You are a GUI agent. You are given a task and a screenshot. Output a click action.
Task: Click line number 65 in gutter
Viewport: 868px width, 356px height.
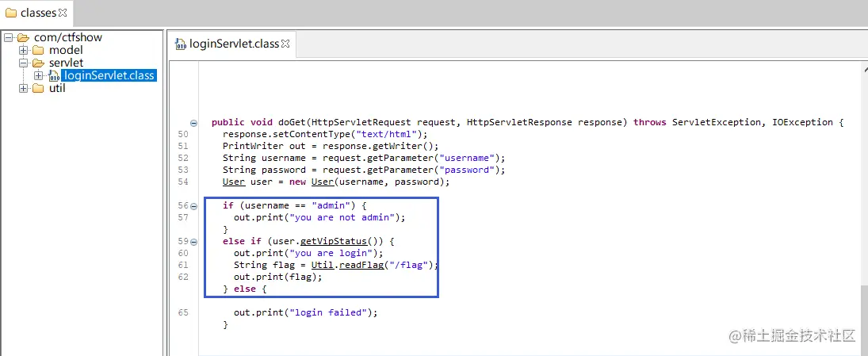pos(182,313)
